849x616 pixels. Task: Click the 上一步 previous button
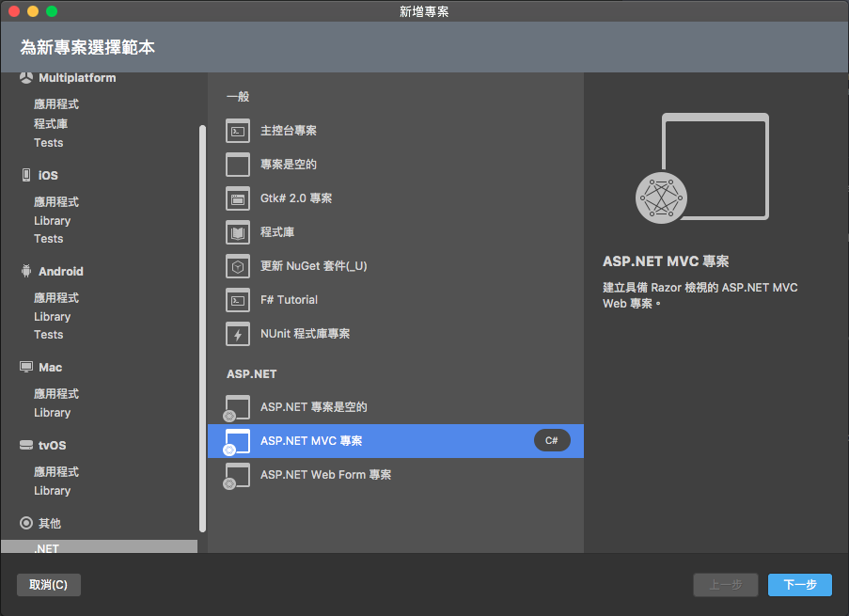coord(726,585)
